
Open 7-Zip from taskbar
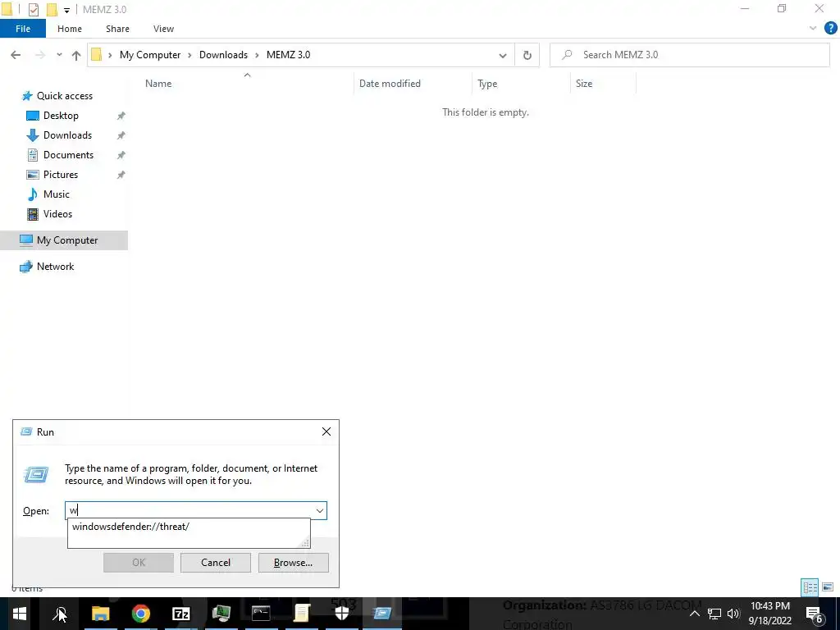(x=181, y=614)
